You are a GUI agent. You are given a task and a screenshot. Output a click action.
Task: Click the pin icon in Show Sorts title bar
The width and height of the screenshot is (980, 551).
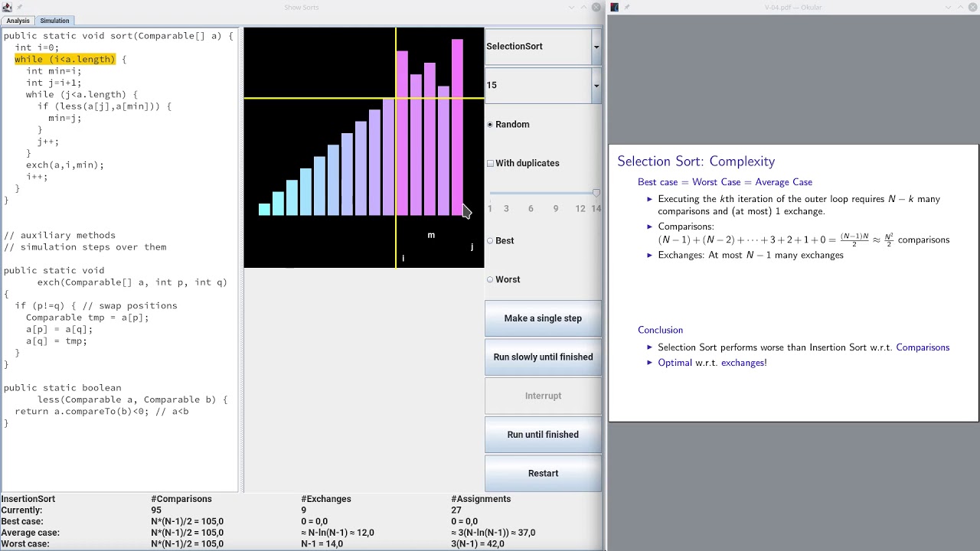pyautogui.click(x=20, y=7)
